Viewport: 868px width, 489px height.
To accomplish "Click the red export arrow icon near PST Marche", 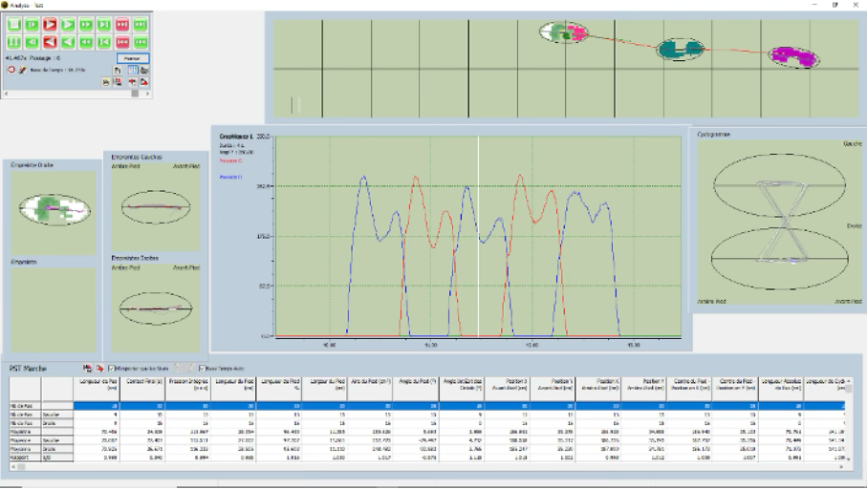I will tap(99, 369).
